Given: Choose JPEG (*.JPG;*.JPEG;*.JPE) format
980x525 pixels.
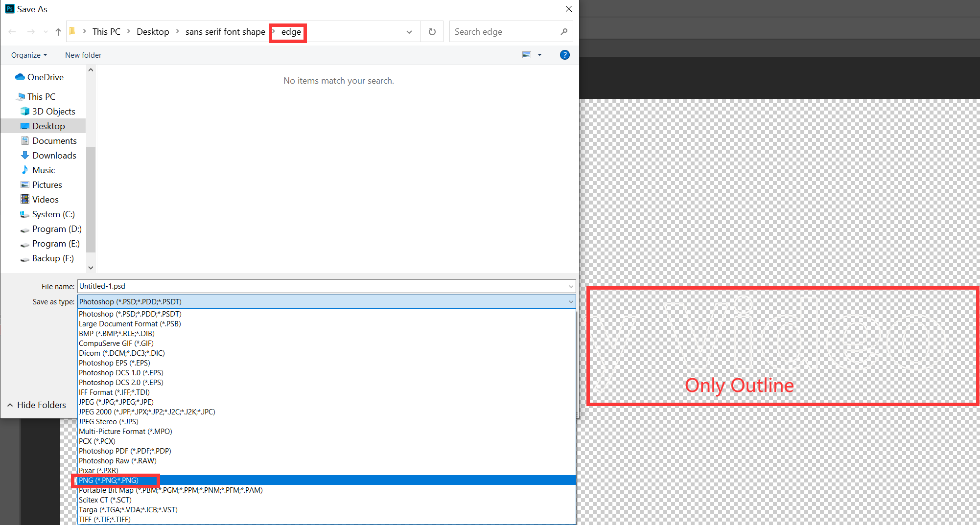Looking at the screenshot, I should (x=327, y=402).
